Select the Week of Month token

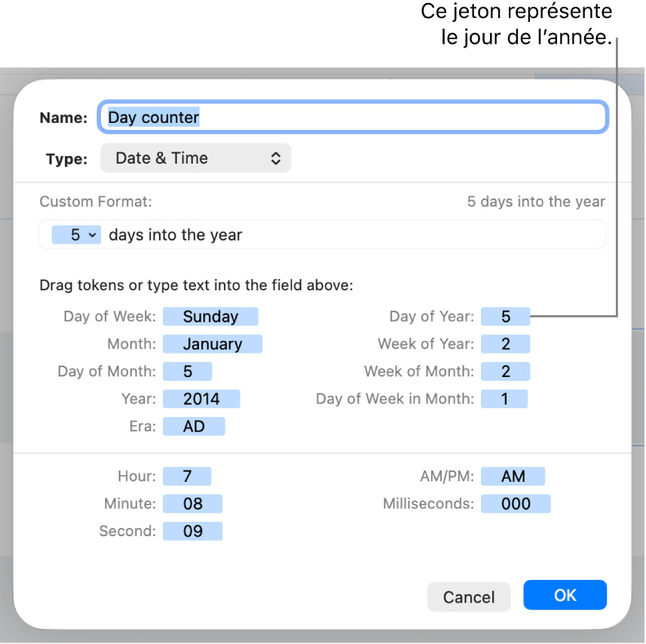(505, 371)
